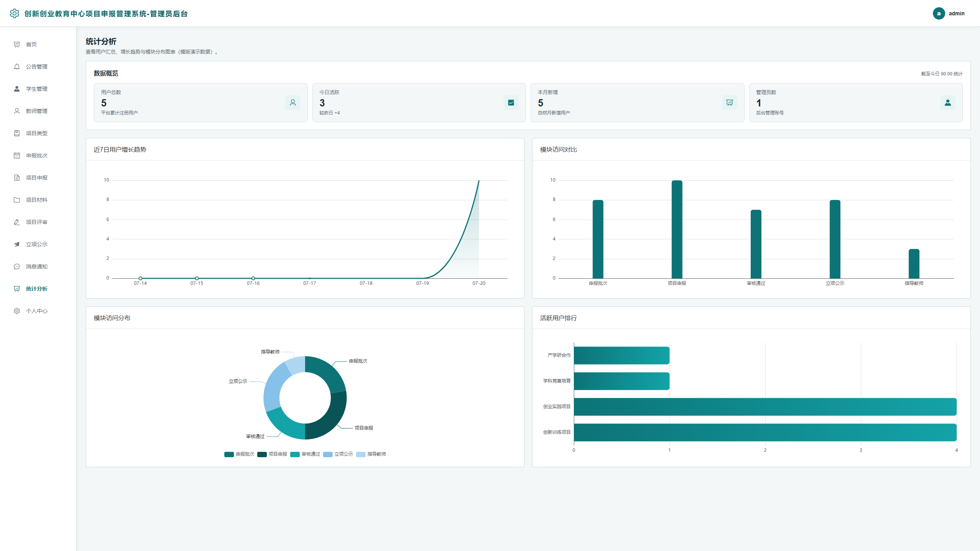This screenshot has height=551, width=980.
Task: Toggle 项目申报 legend entry visibility
Action: click(x=272, y=454)
